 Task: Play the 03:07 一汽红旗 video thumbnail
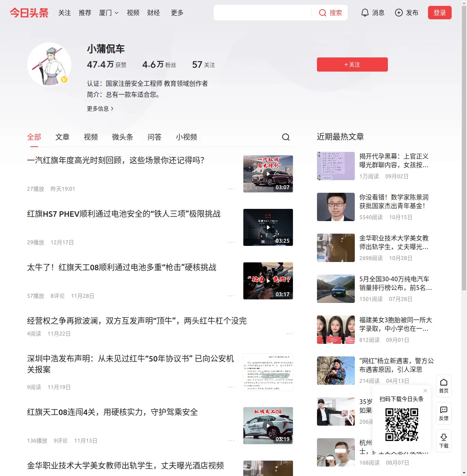[x=268, y=174]
